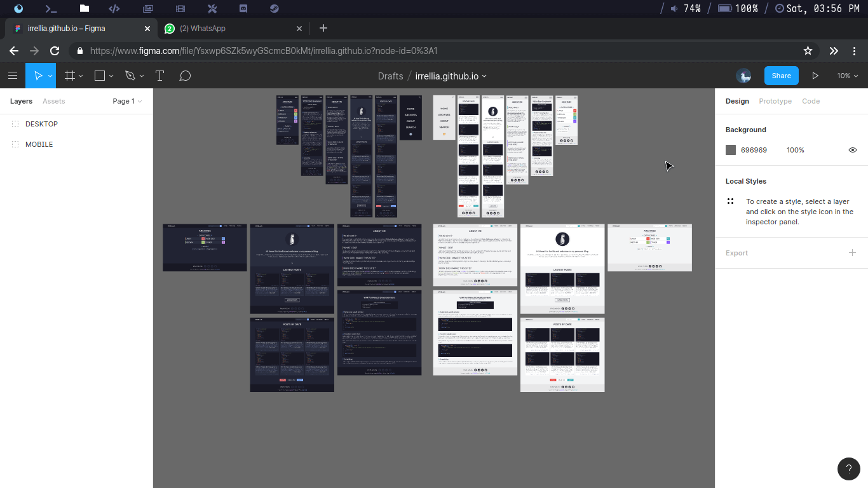The width and height of the screenshot is (868, 488).
Task: Switch to the Prototype tab
Action: 775,101
